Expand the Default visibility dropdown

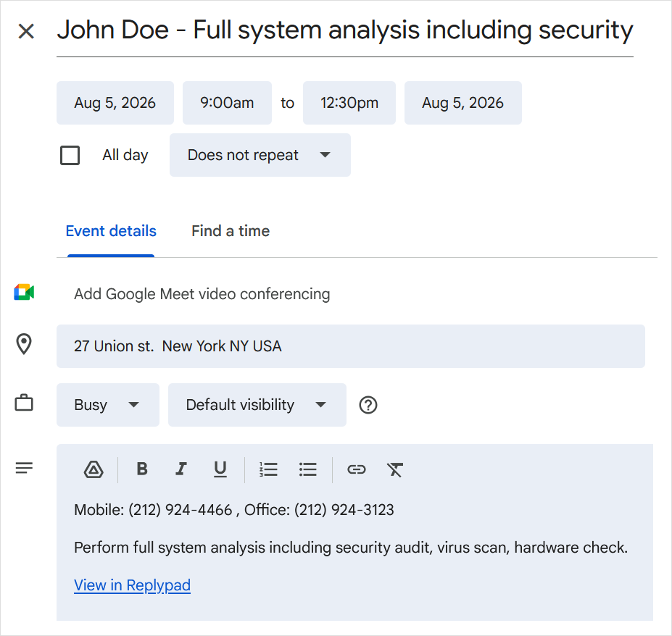coord(257,405)
